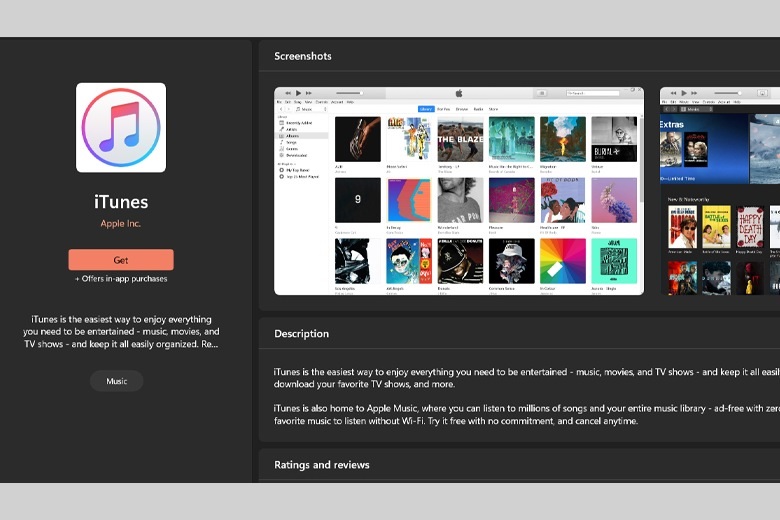Select the Store tab in first screenshot
The height and width of the screenshot is (520, 780).
493,109
